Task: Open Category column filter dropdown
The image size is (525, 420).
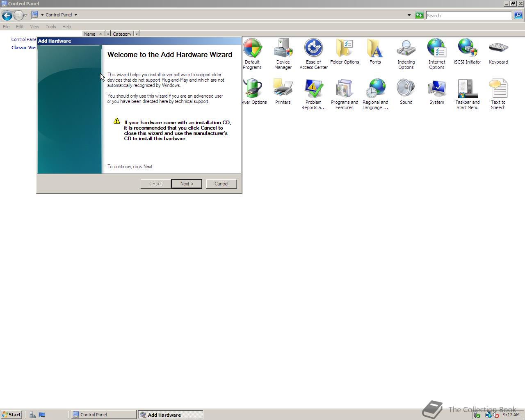Action: (x=137, y=34)
